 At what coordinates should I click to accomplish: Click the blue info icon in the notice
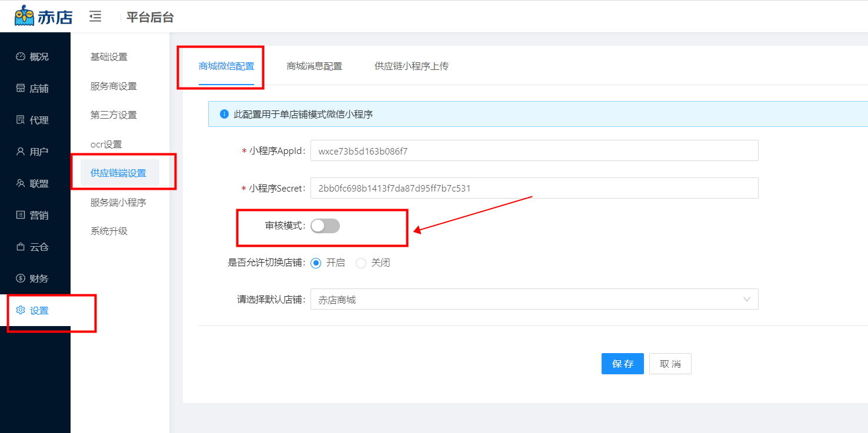click(224, 115)
